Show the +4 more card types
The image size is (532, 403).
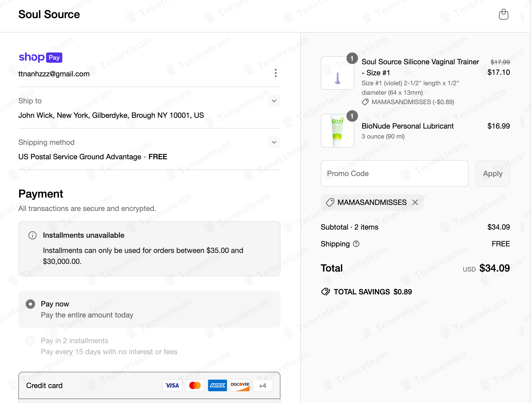click(x=262, y=385)
